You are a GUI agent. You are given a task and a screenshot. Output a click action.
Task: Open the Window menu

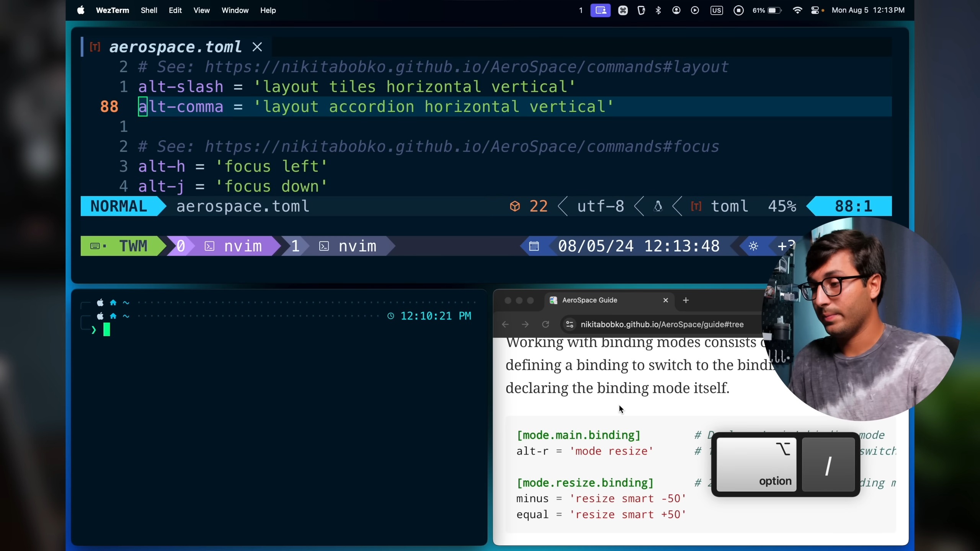[235, 10]
